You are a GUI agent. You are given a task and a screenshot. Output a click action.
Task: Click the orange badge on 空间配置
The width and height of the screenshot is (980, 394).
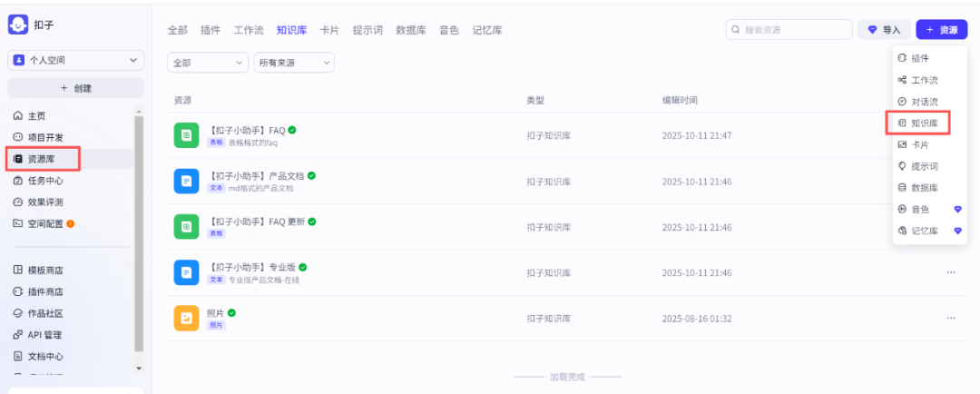(x=71, y=223)
